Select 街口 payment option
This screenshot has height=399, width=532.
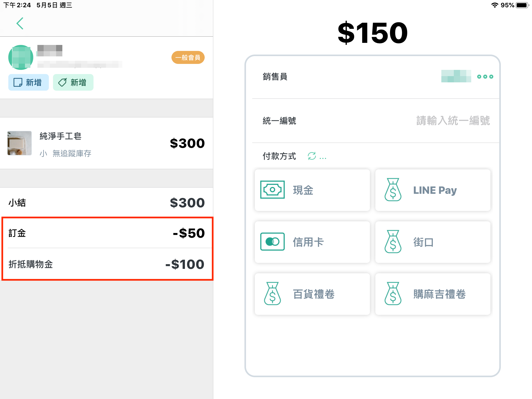tap(433, 242)
